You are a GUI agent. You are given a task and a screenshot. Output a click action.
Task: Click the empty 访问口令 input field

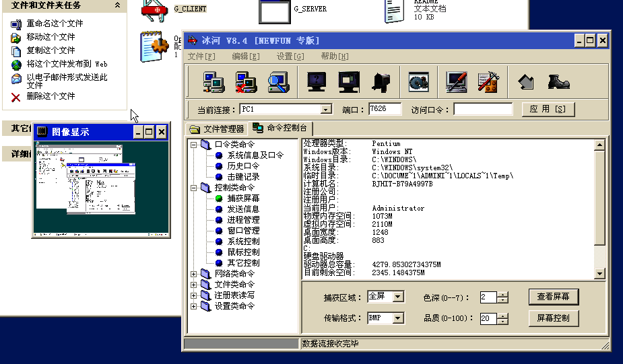(483, 109)
